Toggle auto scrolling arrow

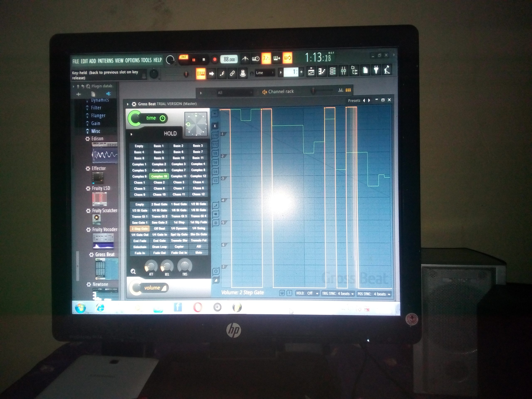211,73
